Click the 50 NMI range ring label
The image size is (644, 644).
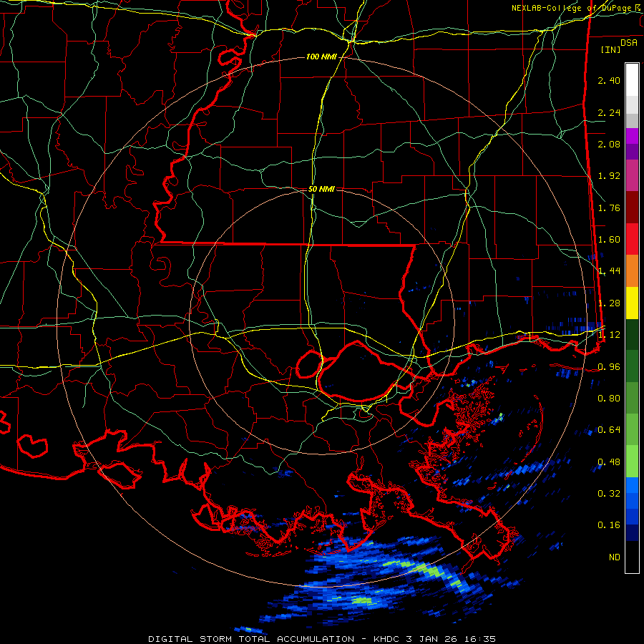tap(321, 189)
